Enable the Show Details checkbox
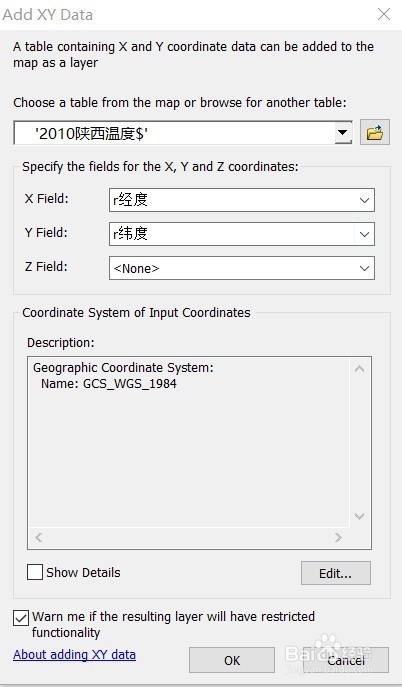 tap(35, 572)
